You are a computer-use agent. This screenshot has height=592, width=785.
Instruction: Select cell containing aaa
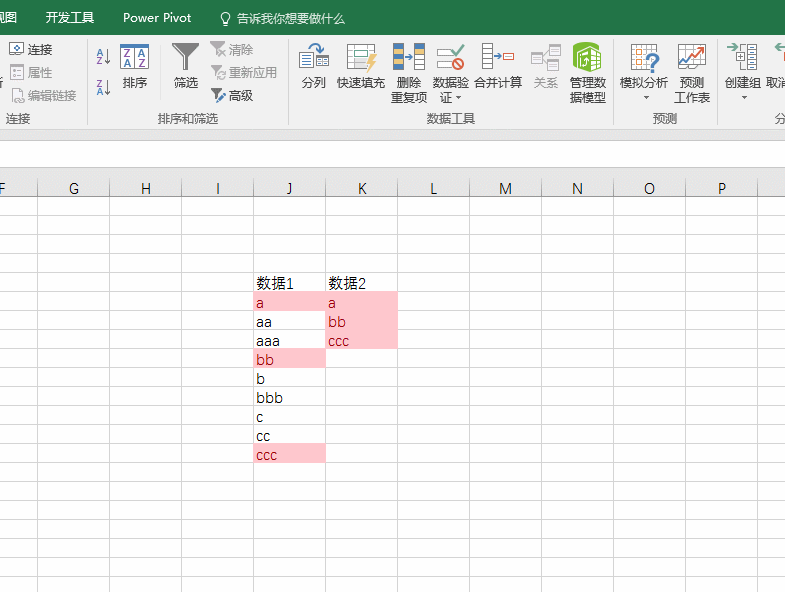(x=289, y=340)
